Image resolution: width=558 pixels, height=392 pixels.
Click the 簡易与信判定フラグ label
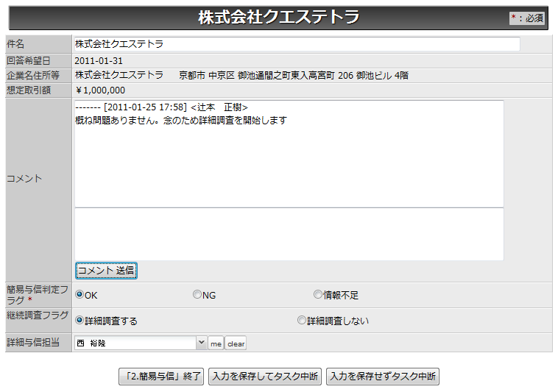(x=38, y=295)
